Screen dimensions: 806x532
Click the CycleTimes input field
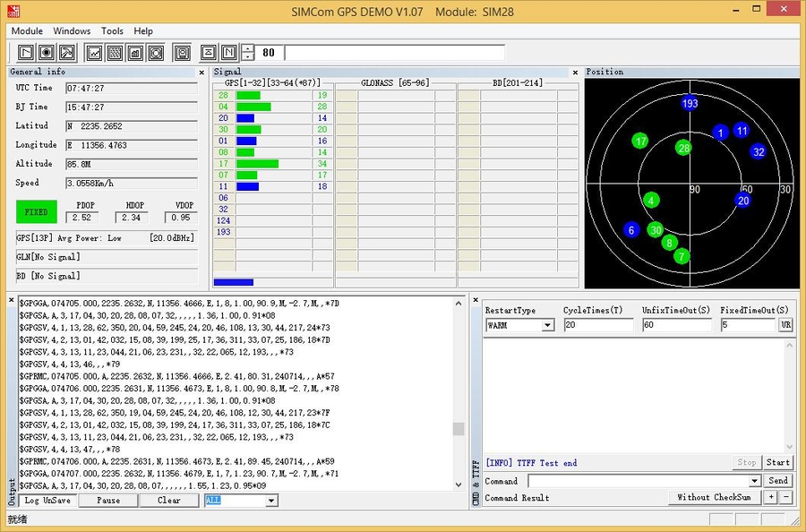(x=598, y=325)
